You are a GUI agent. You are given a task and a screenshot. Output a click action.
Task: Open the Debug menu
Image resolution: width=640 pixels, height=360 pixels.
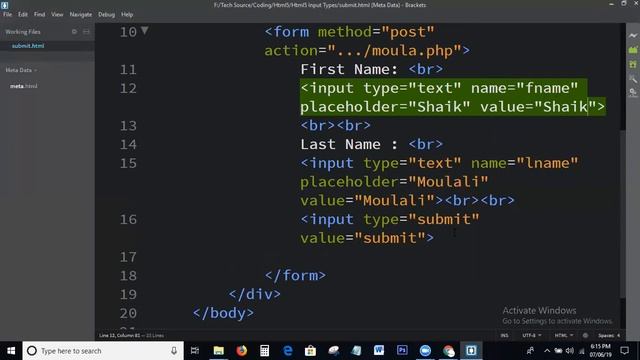point(107,14)
